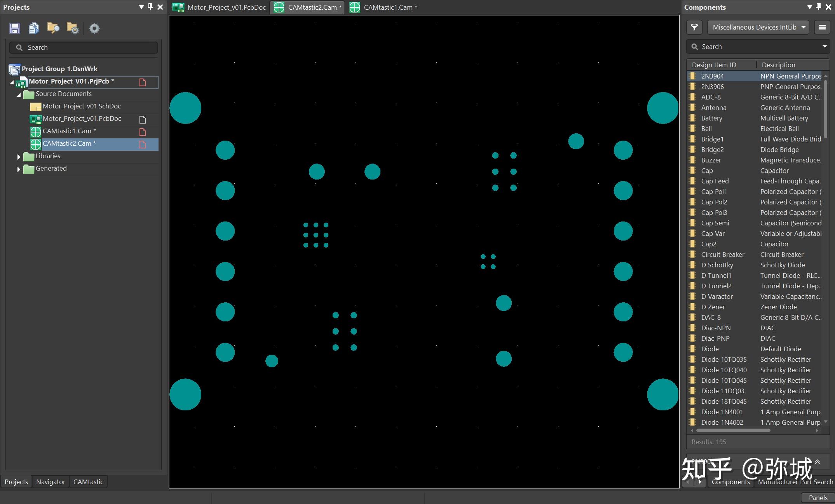Collapse the Source Documents folder
The height and width of the screenshot is (504, 835).
pos(19,94)
